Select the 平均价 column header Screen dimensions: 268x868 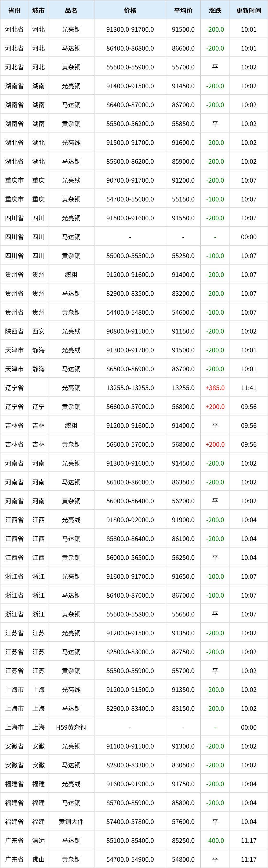coord(183,10)
